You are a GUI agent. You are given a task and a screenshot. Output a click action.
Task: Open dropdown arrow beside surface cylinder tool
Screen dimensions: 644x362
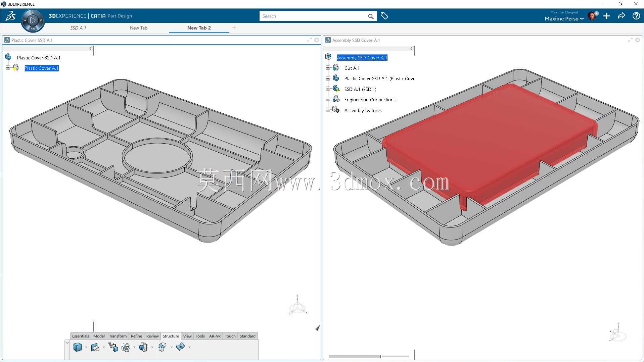click(x=103, y=347)
